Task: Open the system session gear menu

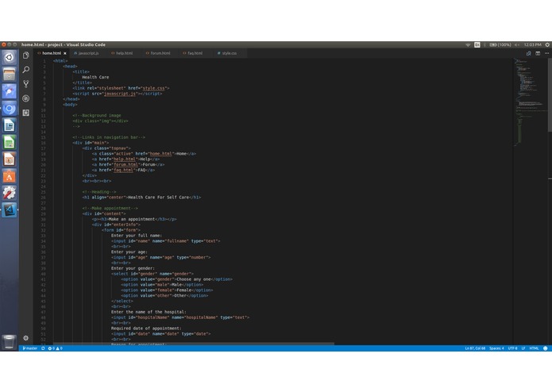Action: [547, 45]
